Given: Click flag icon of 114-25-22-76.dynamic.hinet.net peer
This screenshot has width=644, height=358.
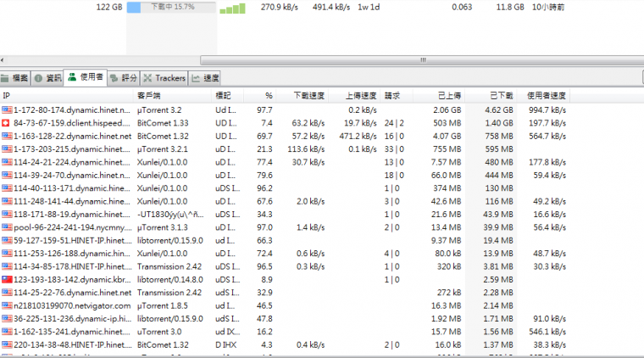Looking at the screenshot, I should click(x=7, y=293).
